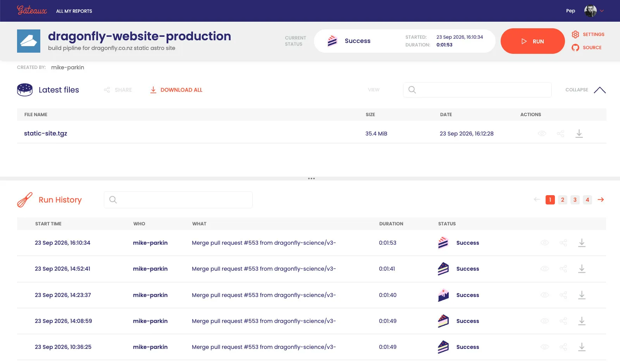Focus the Latest files search field

click(477, 90)
